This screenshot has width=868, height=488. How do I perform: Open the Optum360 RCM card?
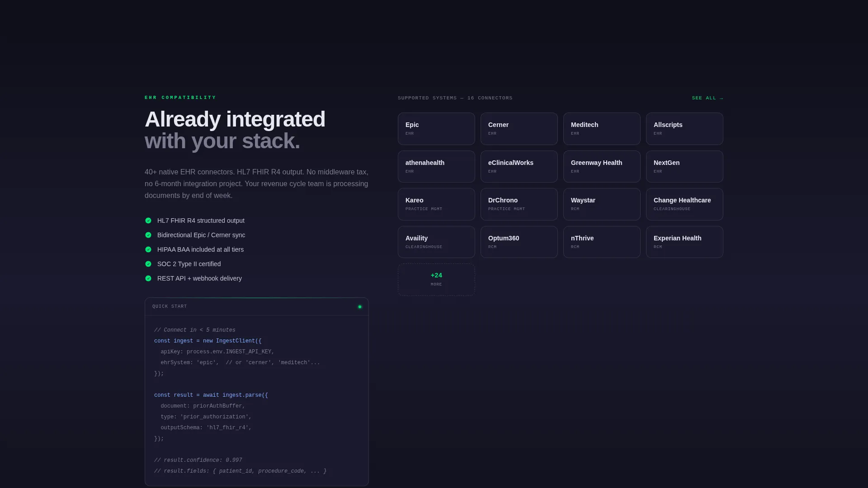click(x=519, y=242)
